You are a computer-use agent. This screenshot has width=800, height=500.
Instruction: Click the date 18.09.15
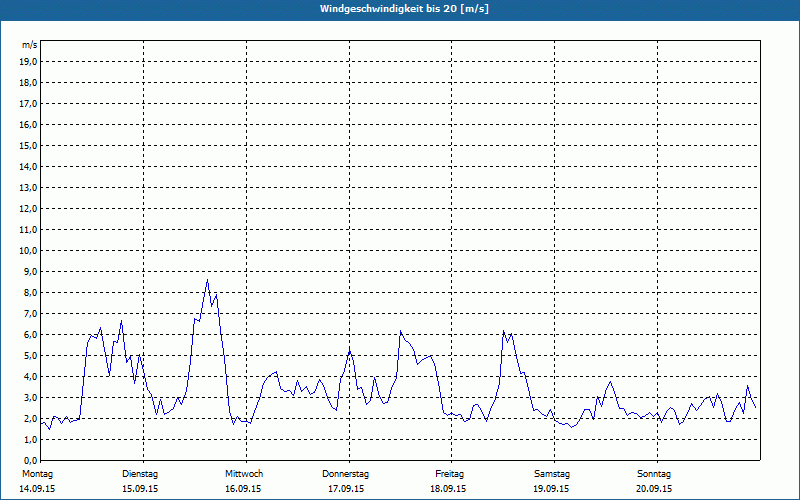[448, 489]
